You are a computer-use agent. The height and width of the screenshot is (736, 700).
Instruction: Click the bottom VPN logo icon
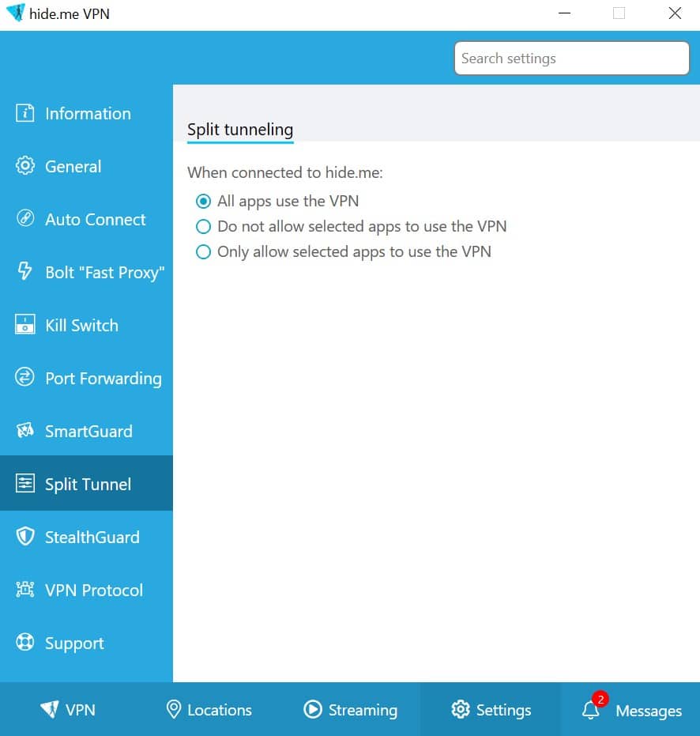pyautogui.click(x=49, y=709)
